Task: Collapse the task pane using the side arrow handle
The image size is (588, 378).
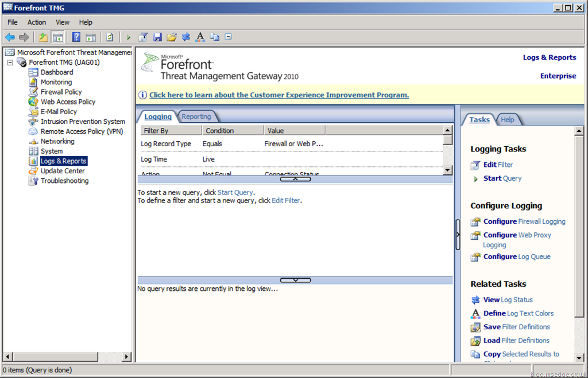Action: [458, 235]
